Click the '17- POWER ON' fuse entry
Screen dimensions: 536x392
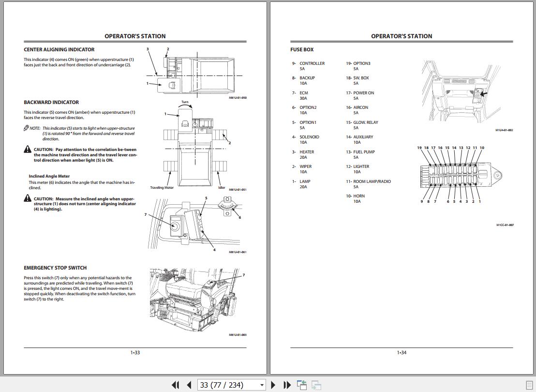coord(360,95)
